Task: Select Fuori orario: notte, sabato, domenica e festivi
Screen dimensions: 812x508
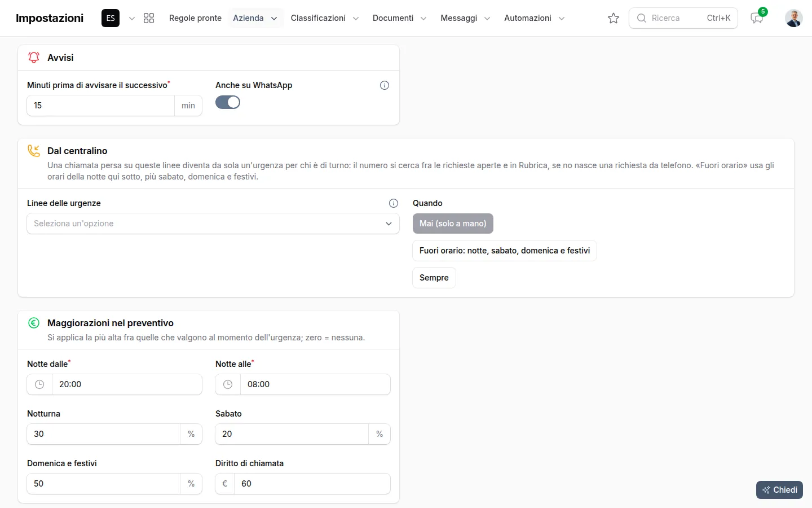Action: click(505, 251)
